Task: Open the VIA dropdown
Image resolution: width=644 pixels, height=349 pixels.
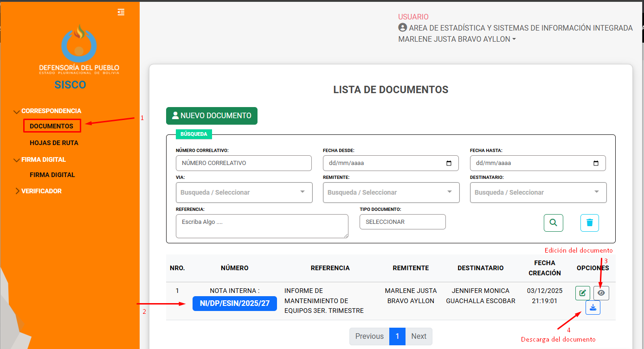Action: (x=244, y=192)
